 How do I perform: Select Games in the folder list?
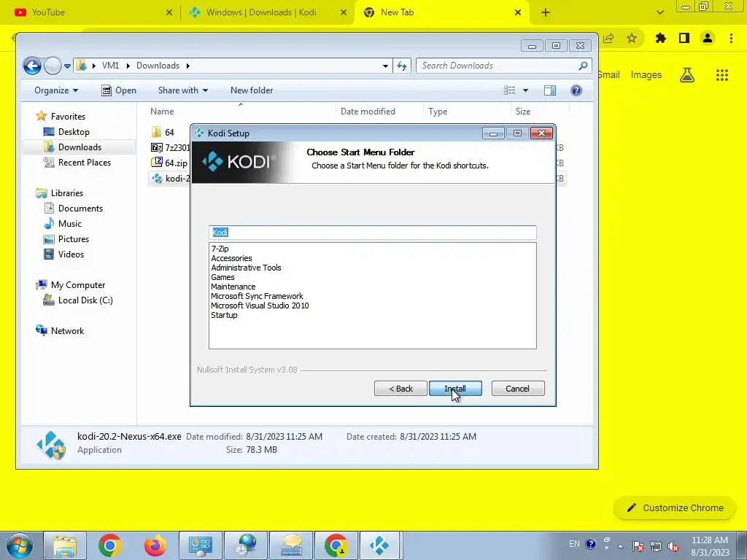(222, 277)
